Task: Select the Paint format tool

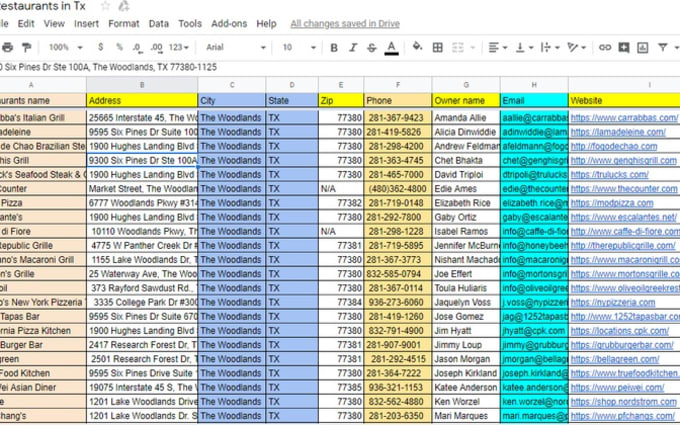Action: click(x=27, y=47)
